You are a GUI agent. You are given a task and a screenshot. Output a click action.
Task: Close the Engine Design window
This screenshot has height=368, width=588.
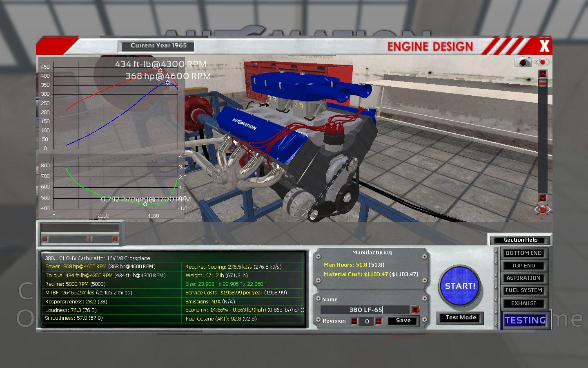(544, 46)
